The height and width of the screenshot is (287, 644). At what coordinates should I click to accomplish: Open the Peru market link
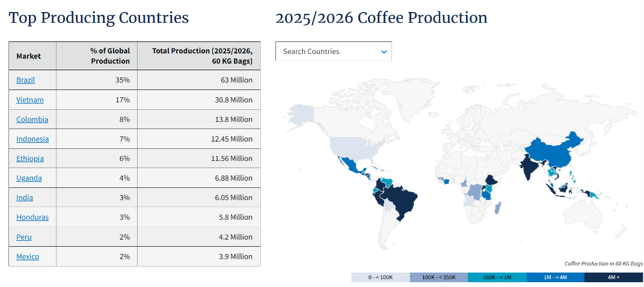(24, 237)
